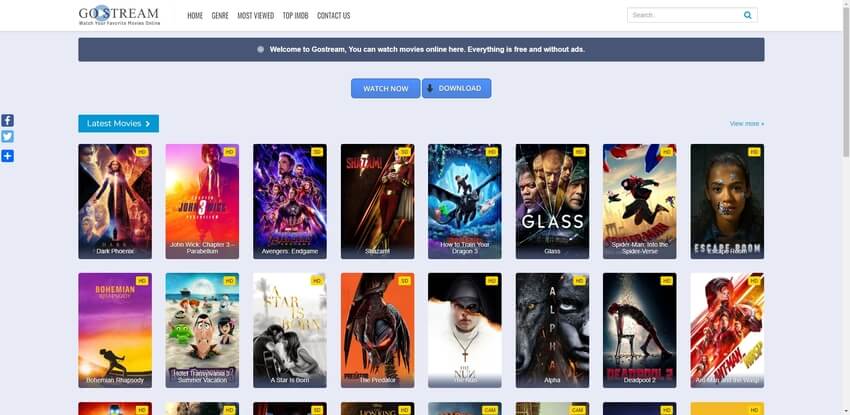Viewport: 850px width, 415px height.
Task: Click the search magnifier icon
Action: coord(748,15)
